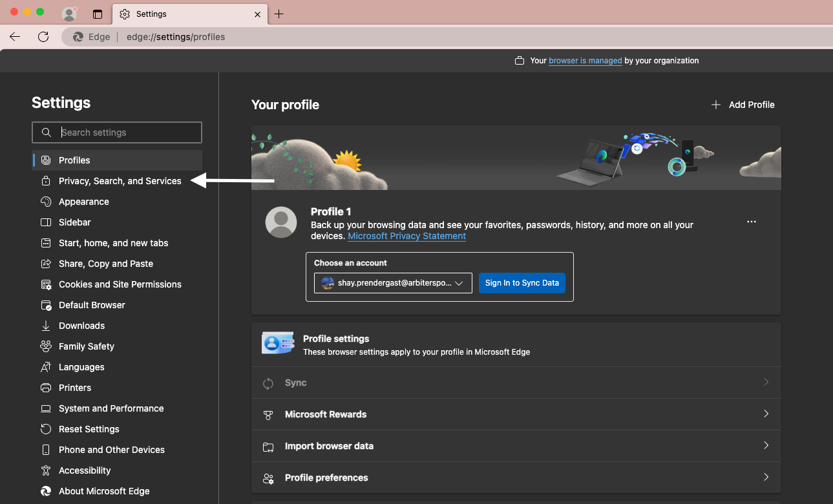This screenshot has width=833, height=504.
Task: Click the Sync arrows icon
Action: click(x=268, y=383)
